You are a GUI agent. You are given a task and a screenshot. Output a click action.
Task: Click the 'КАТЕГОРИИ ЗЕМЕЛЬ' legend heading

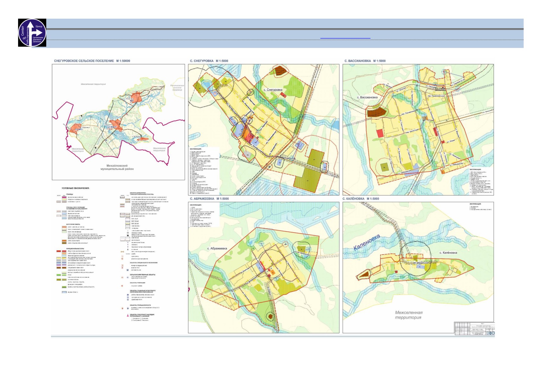73,224
